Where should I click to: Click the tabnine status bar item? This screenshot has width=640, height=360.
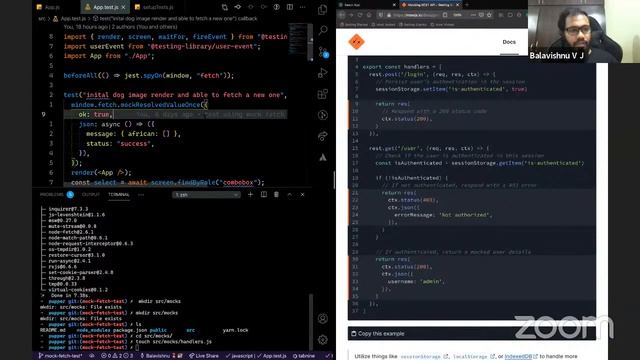304,356
